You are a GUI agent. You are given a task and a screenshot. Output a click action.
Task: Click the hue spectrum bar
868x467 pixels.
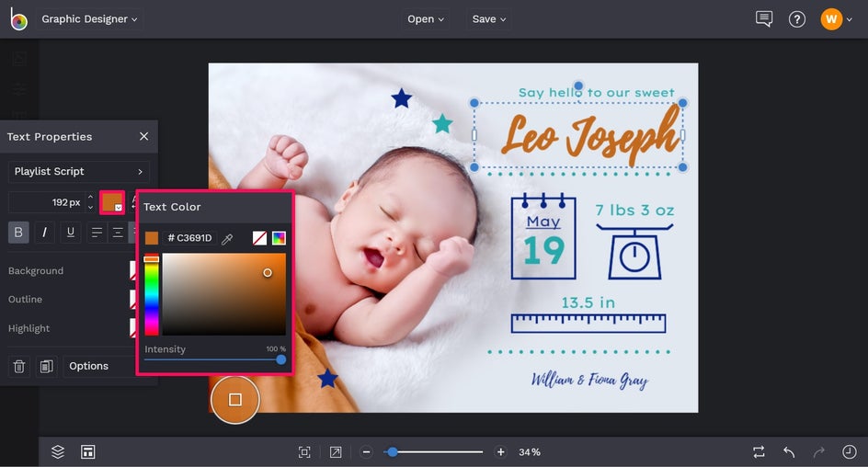click(x=152, y=294)
